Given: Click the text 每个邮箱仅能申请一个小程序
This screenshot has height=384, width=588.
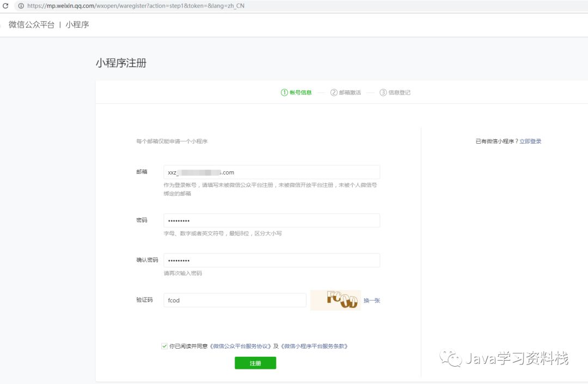Looking at the screenshot, I should click(x=171, y=141).
